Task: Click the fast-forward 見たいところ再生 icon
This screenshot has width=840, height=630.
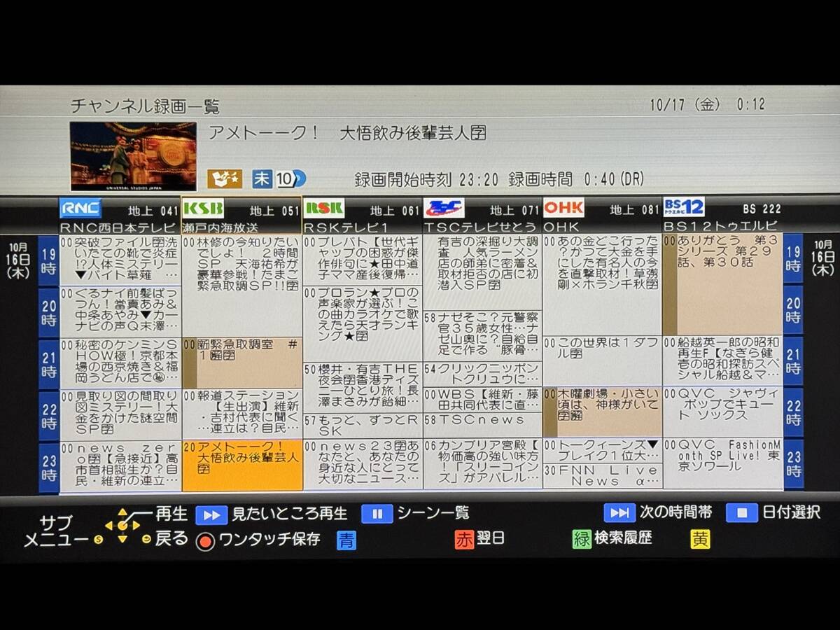Action: tap(211, 514)
